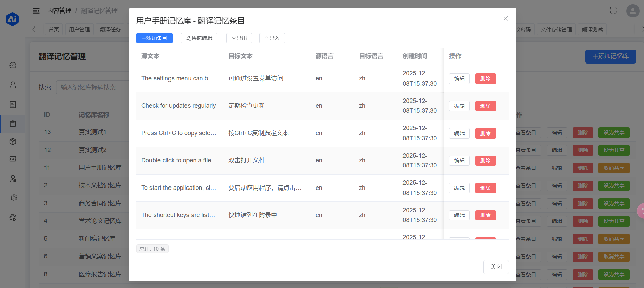Click the 创建时间 column header
644x288 pixels.
click(x=415, y=56)
